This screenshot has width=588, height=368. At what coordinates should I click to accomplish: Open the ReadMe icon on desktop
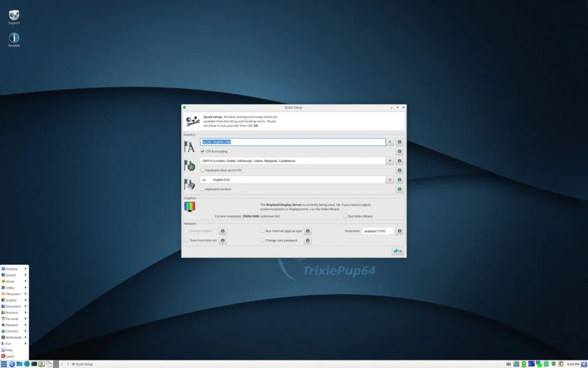13,39
